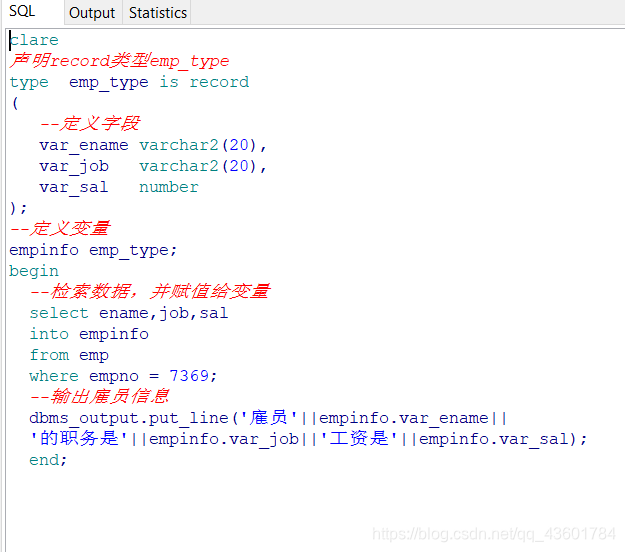Switch to the SQL tab
Screen dimensions: 625x552
[32, 12]
